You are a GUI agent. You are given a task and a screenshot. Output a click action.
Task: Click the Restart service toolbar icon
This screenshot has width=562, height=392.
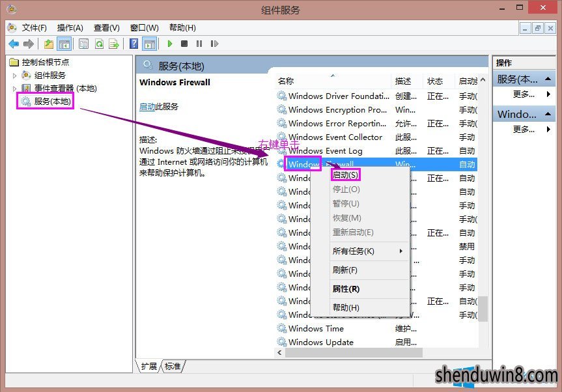coord(214,44)
